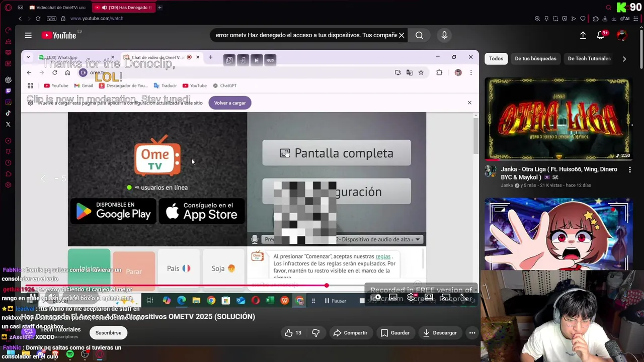Expand the audio device dropdown in the video
This screenshot has height=362, width=644.
(418, 239)
